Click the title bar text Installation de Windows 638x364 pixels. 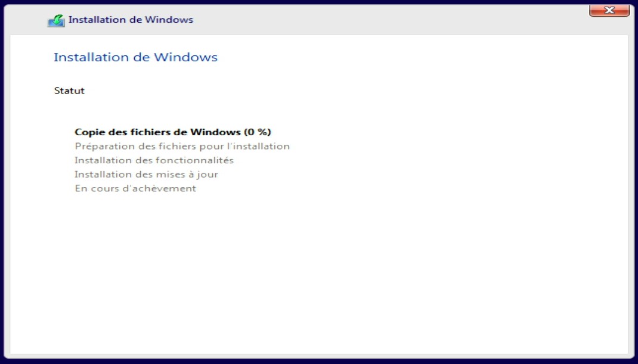click(x=131, y=20)
